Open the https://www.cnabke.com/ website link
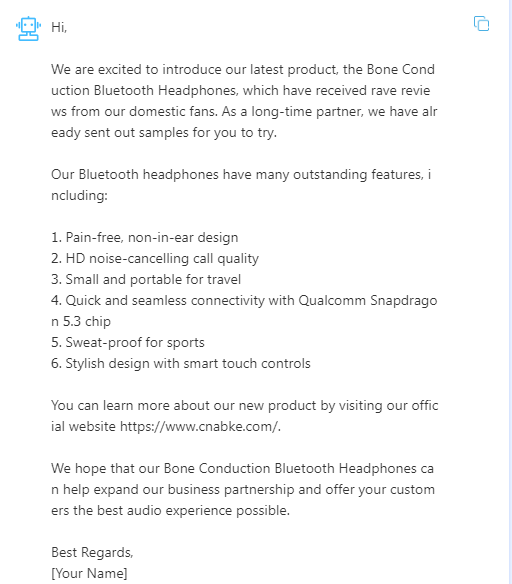The image size is (512, 584). (x=199, y=426)
